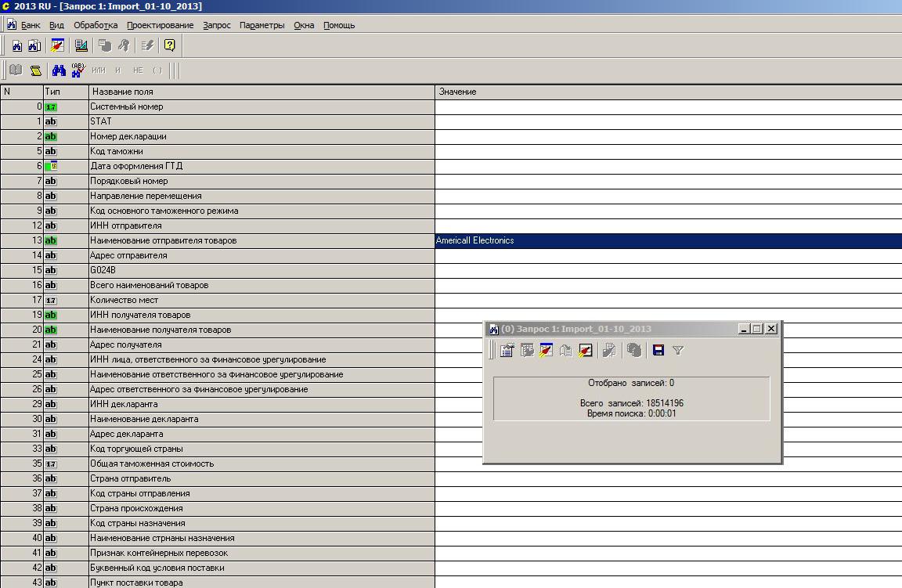Open the Банк menu
Viewport: 902px width, 588px height.
[x=31, y=25]
